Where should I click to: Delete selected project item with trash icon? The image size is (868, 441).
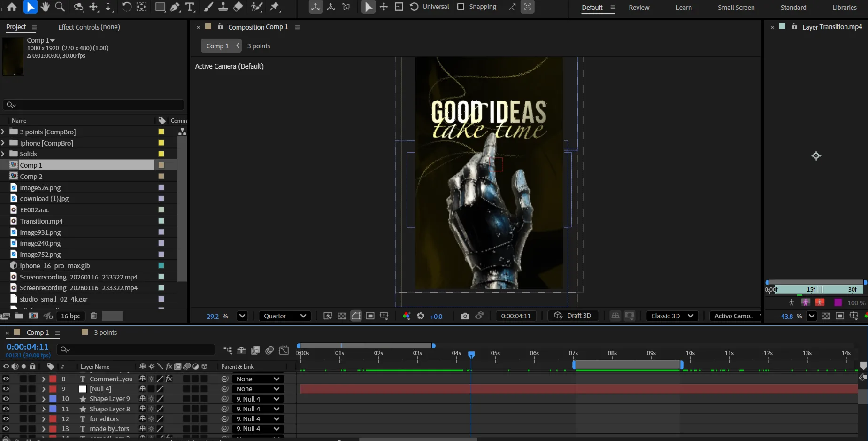coord(93,316)
